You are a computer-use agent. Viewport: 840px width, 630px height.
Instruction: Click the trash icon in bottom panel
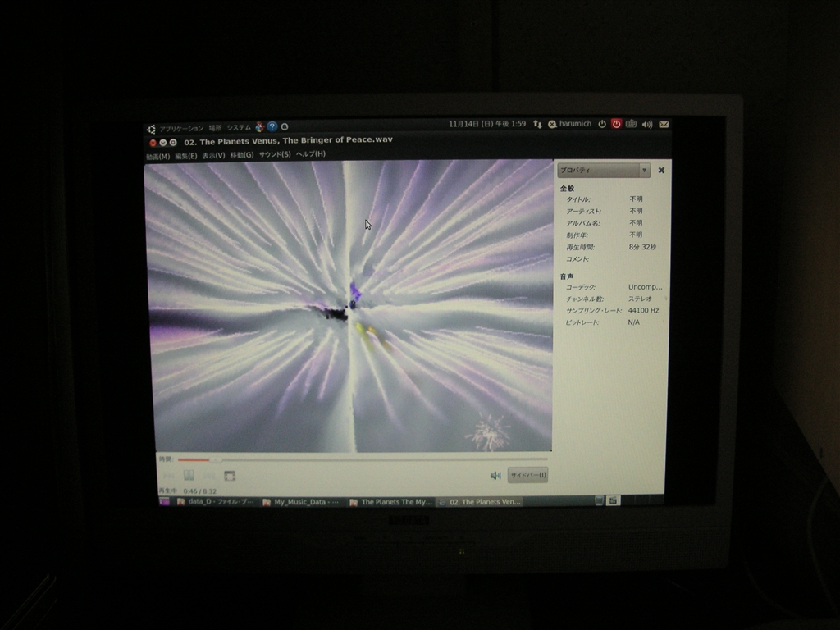coord(600,500)
